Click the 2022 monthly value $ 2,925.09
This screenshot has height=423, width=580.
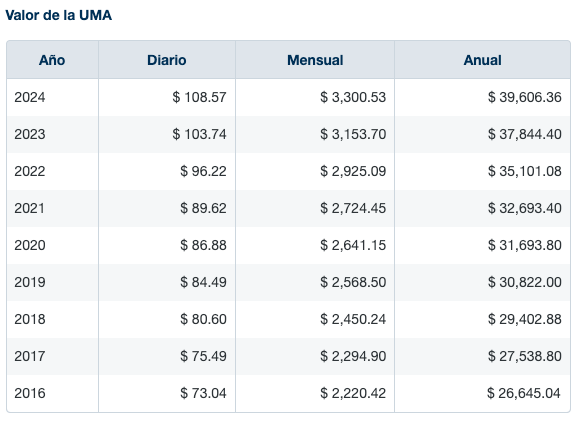[353, 171]
